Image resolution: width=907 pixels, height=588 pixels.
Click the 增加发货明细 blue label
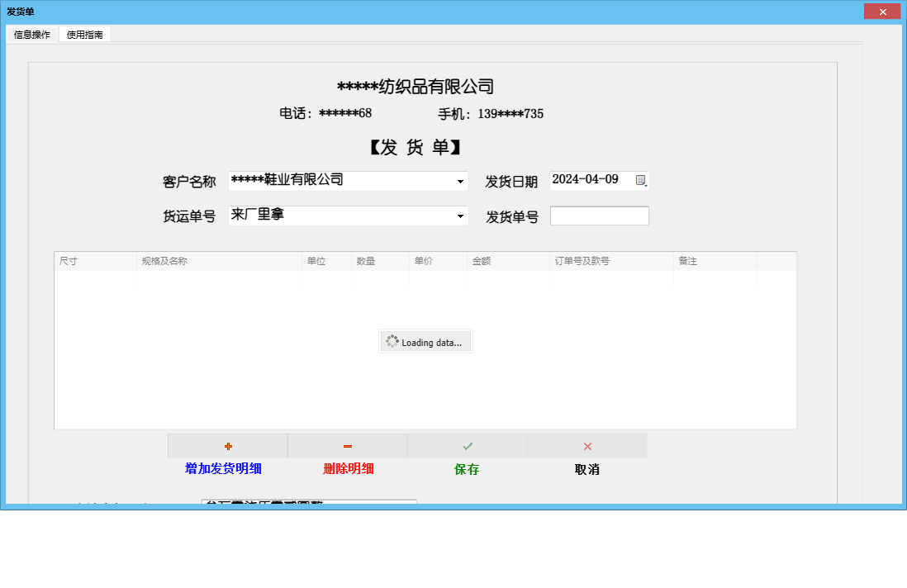click(223, 469)
